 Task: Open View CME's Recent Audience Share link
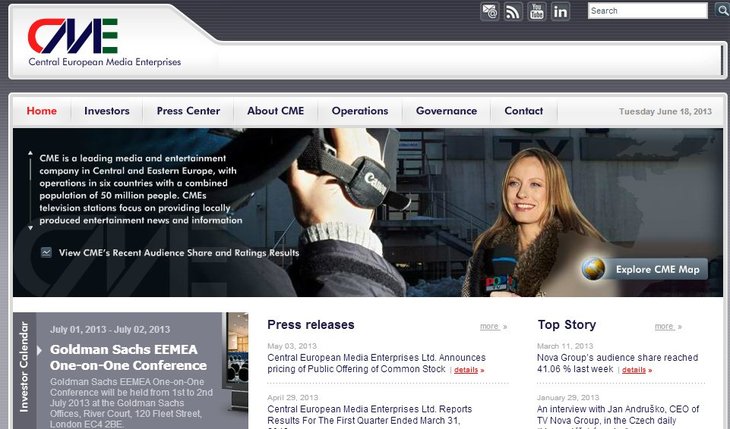pos(179,253)
